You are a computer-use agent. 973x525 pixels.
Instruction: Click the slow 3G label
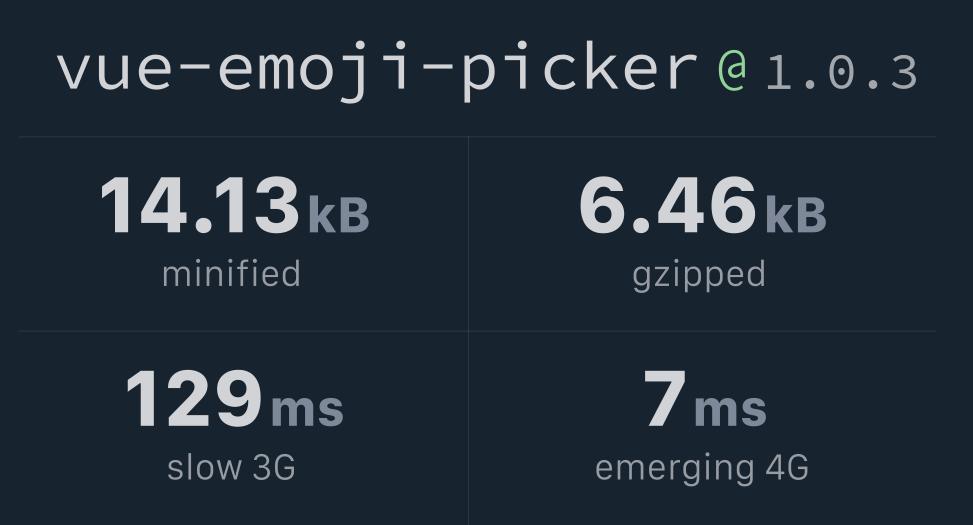231,467
